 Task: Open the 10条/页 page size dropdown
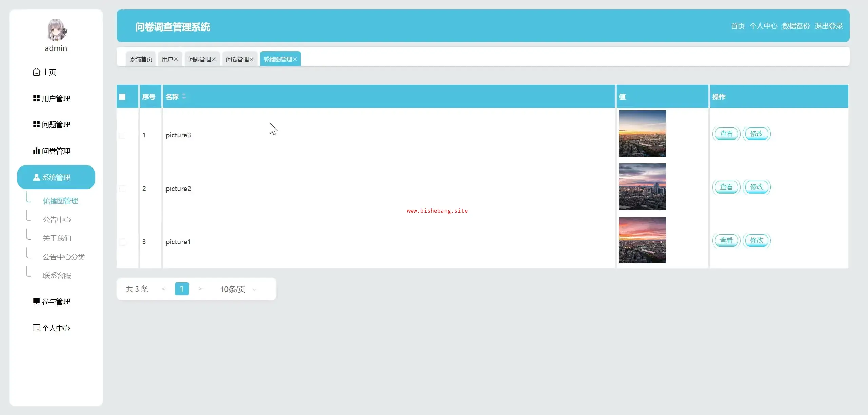238,289
